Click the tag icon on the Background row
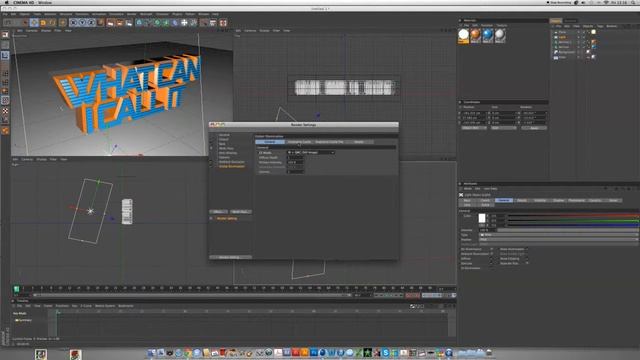Viewport: 640px width, 360px height. coord(588,52)
